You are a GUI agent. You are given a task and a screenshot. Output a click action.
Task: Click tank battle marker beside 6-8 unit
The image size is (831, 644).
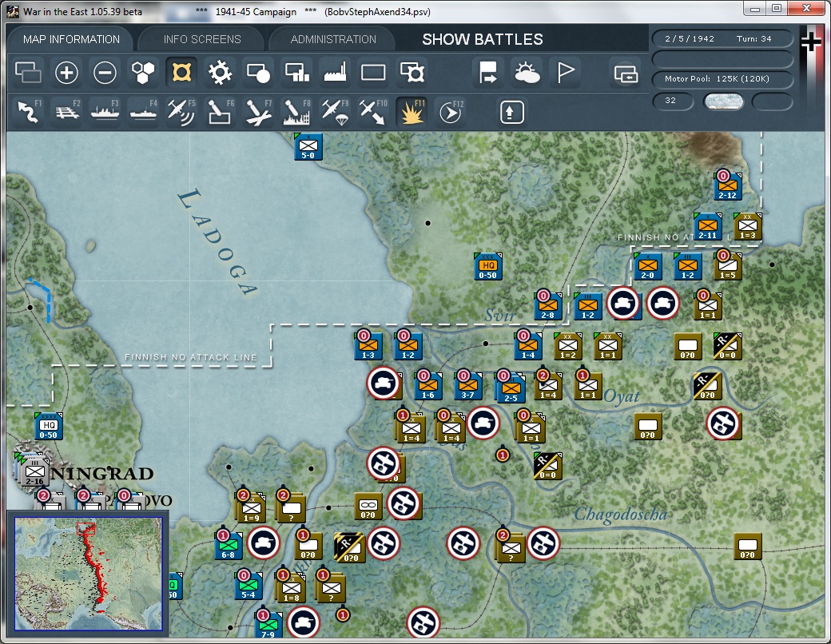pyautogui.click(x=264, y=543)
